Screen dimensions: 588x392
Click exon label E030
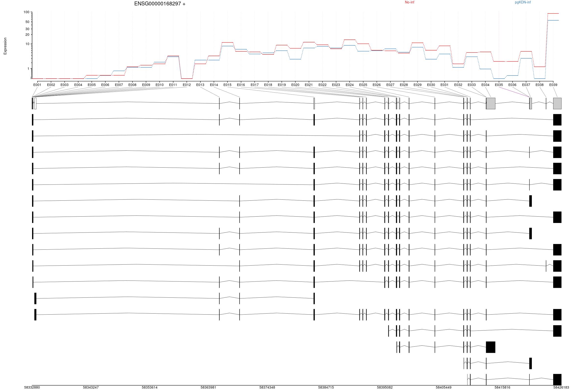(431, 85)
